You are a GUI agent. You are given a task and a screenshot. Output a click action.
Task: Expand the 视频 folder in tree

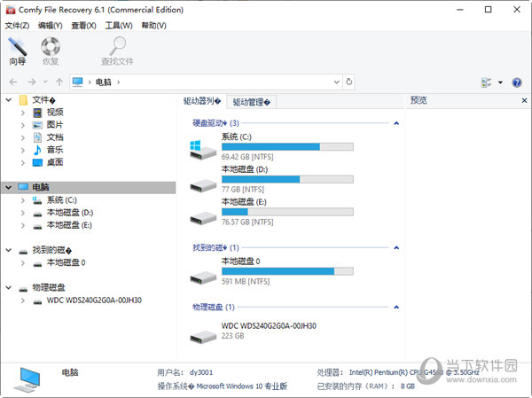tap(22, 113)
